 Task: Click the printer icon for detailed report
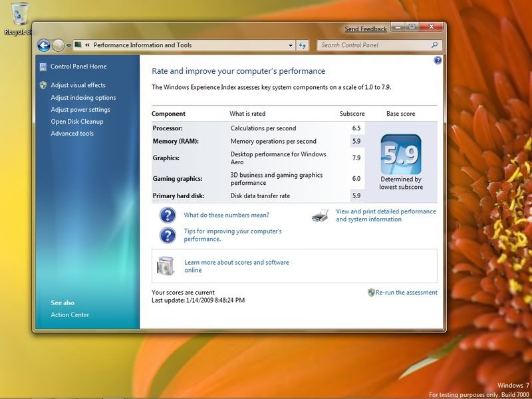321,215
